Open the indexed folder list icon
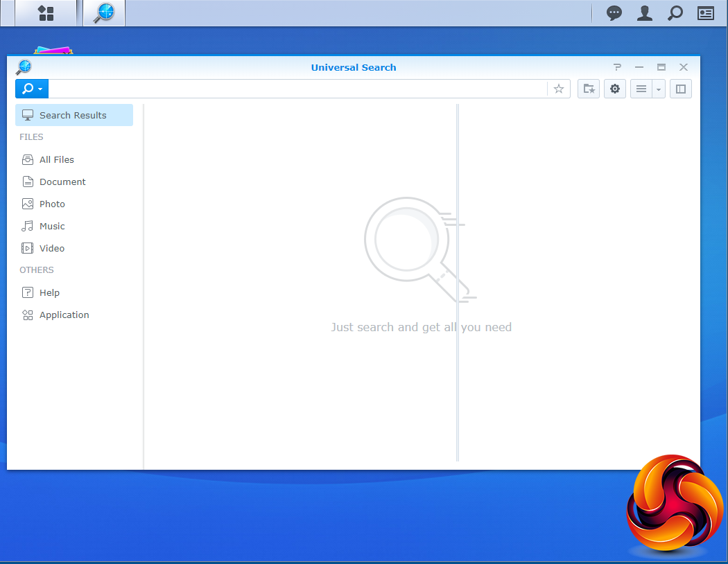 pos(589,89)
